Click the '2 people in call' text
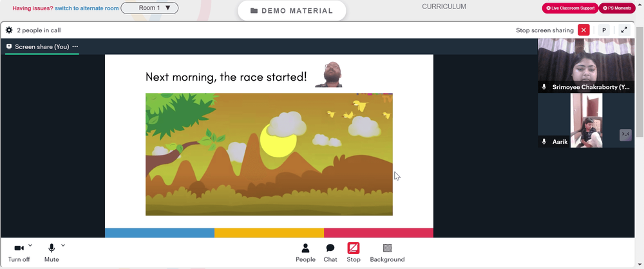This screenshot has width=644, height=269. [39, 30]
